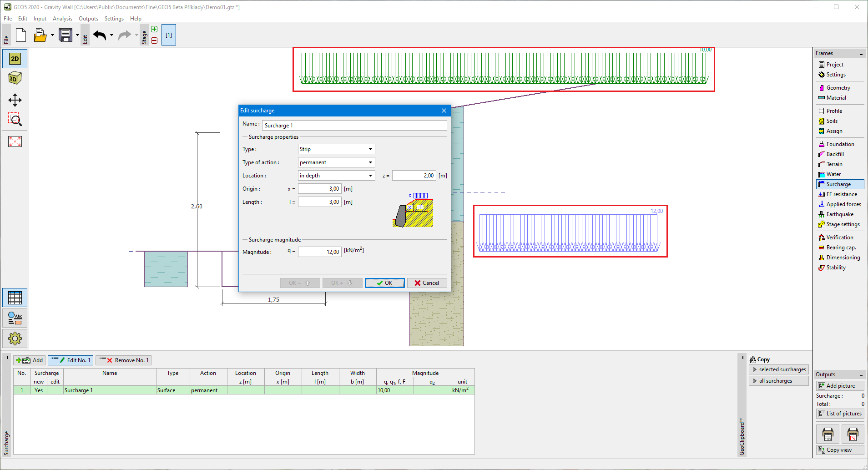Toggle the table view panel

[15, 298]
